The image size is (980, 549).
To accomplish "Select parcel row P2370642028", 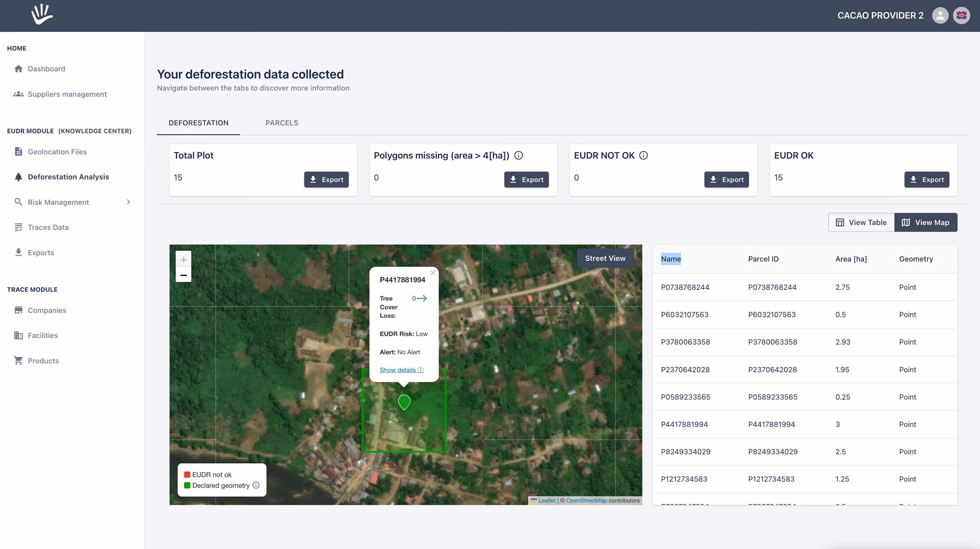I will pos(805,369).
